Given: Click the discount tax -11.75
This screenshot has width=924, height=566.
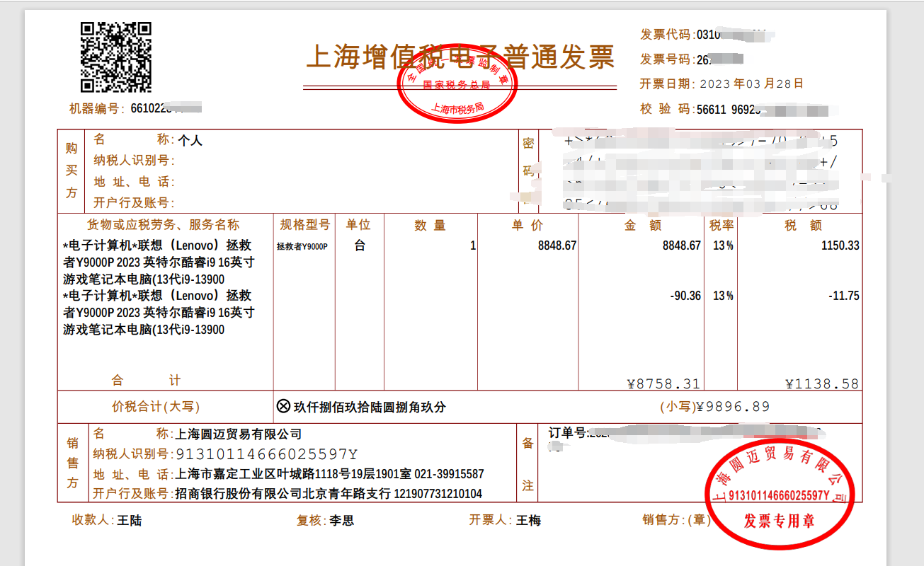Looking at the screenshot, I should coord(844,296).
